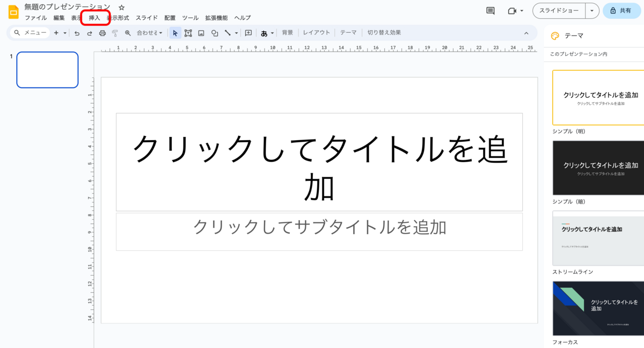Activate the paint format tool
This screenshot has width=644, height=348.
point(115,33)
